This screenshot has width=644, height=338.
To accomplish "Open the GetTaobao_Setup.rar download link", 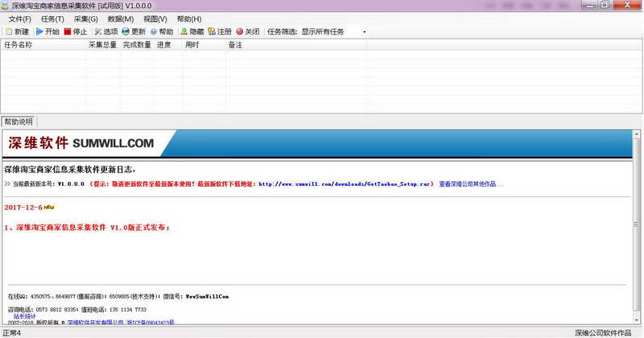I will point(345,184).
